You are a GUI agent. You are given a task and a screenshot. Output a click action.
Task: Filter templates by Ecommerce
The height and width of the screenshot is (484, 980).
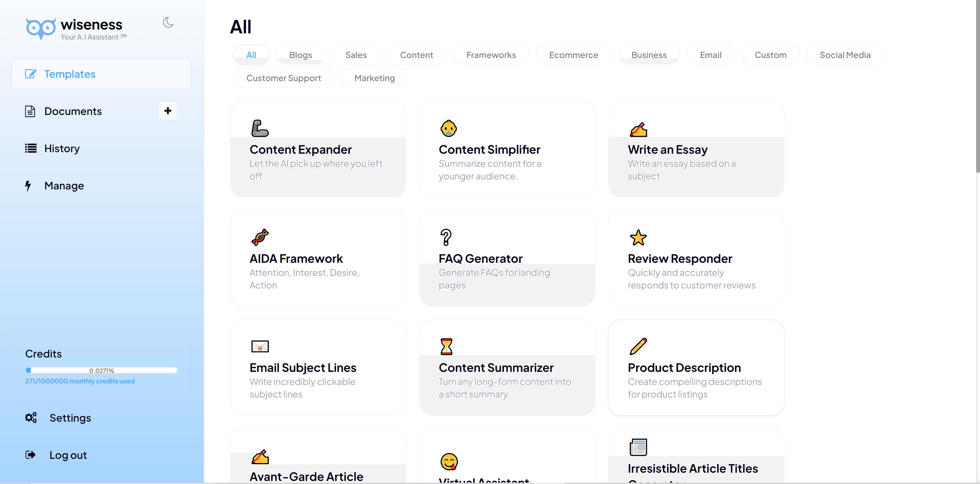pos(573,55)
